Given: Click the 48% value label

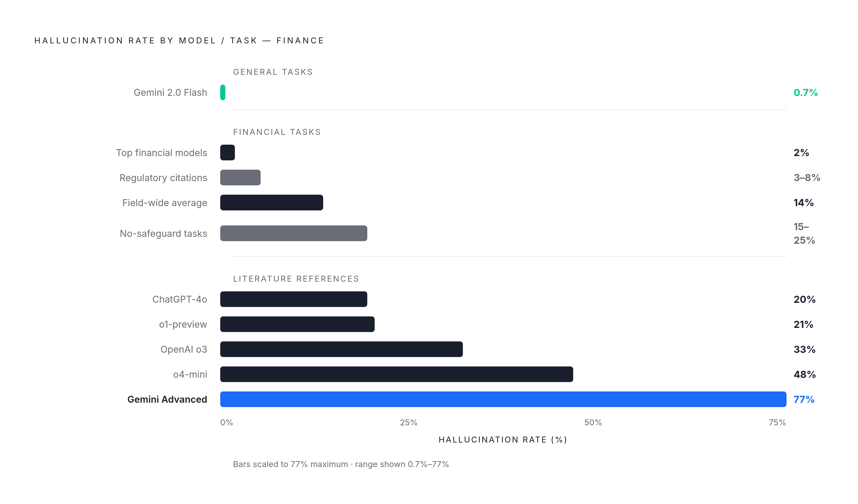Looking at the screenshot, I should 805,375.
